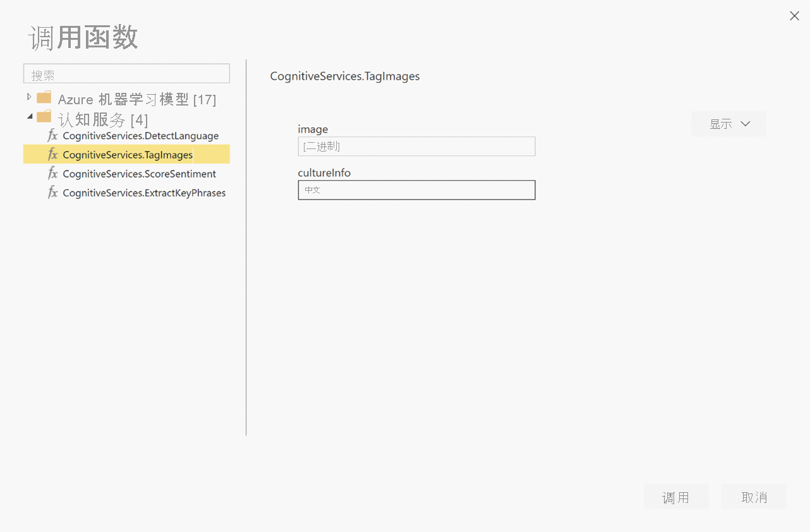Click the 调用 button

676,497
